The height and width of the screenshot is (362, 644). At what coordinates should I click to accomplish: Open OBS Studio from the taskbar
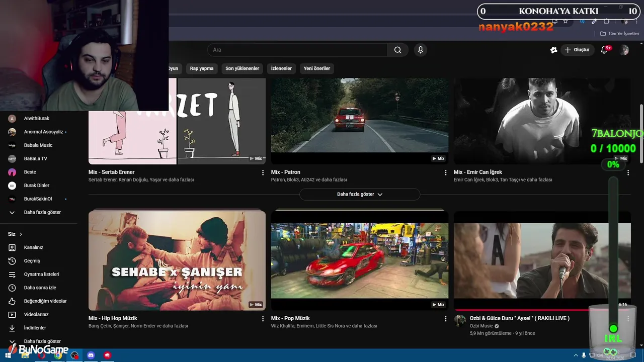(x=74, y=355)
